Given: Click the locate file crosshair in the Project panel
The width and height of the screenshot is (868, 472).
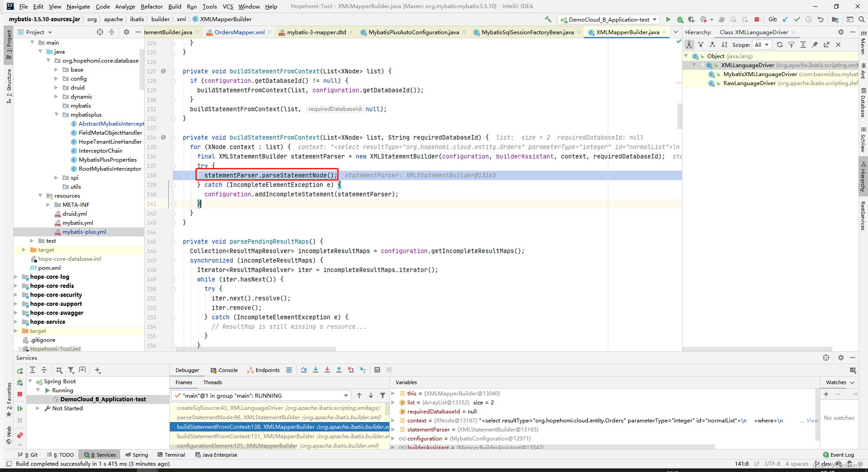Looking at the screenshot, I should 100,32.
